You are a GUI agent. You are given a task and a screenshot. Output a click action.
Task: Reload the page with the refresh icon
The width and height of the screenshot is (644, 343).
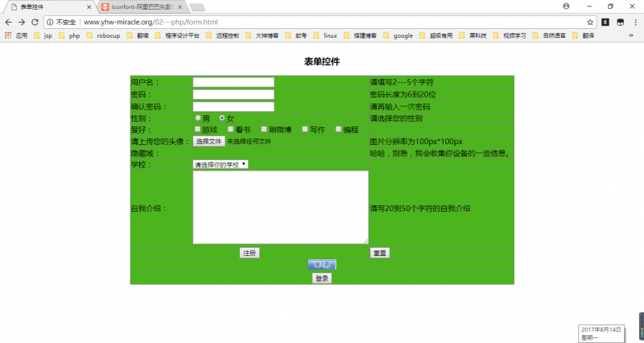pyautogui.click(x=36, y=22)
